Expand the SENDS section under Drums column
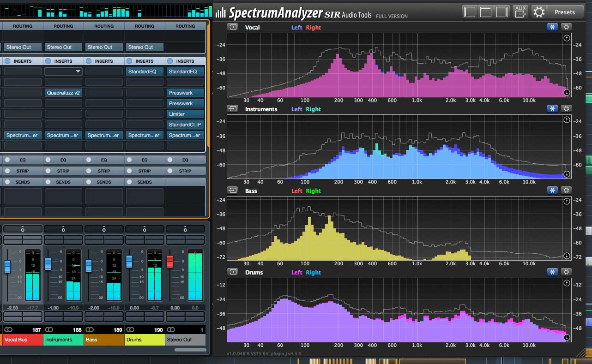The width and height of the screenshot is (592, 364). 145,182
